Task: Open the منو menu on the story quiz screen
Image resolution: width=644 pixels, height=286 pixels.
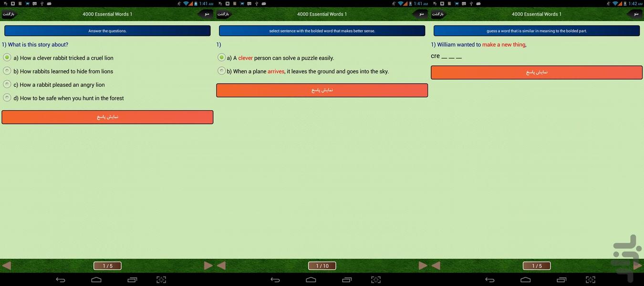Action: (207, 14)
